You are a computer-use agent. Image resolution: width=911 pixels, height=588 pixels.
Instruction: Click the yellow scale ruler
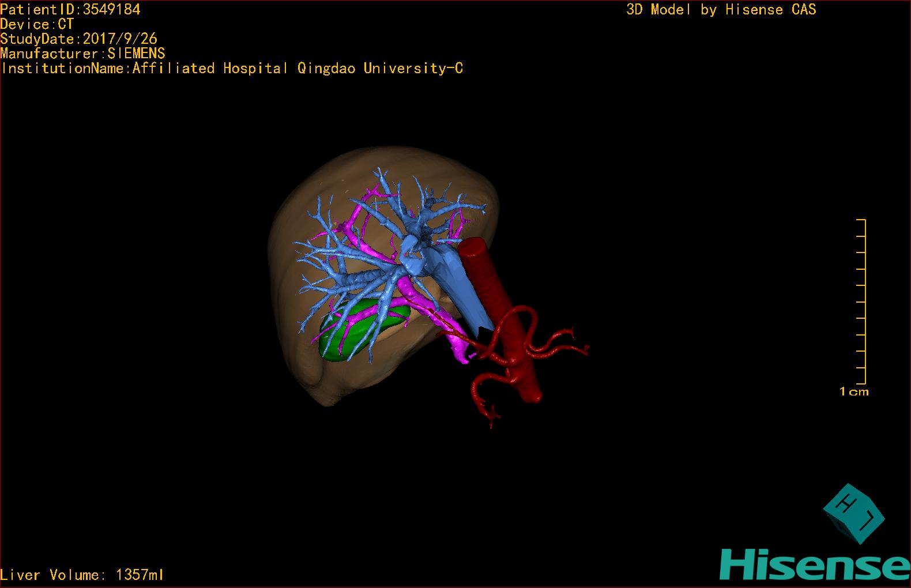tap(861, 301)
